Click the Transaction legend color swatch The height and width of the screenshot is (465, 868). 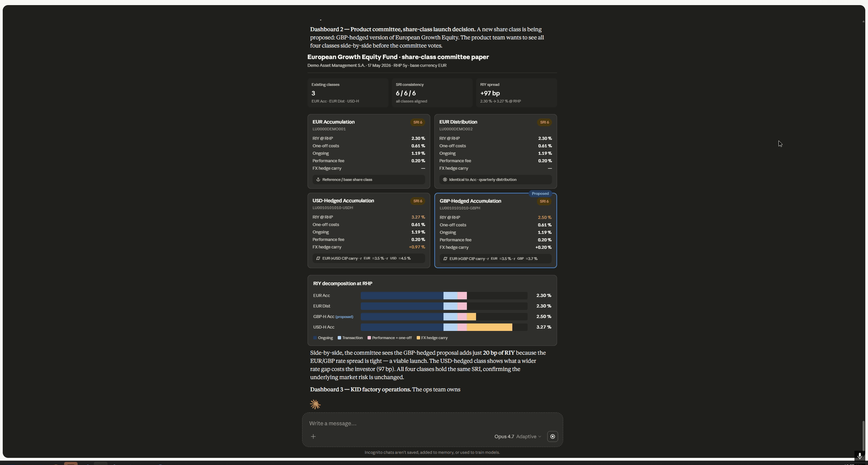tap(339, 338)
